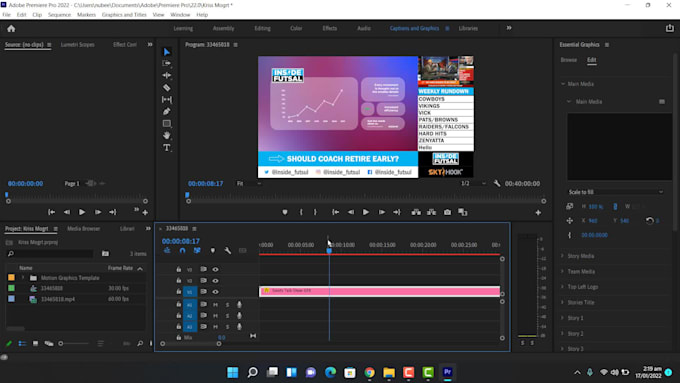
Task: Toggle Linked Selection in Timeline
Action: 197,250
